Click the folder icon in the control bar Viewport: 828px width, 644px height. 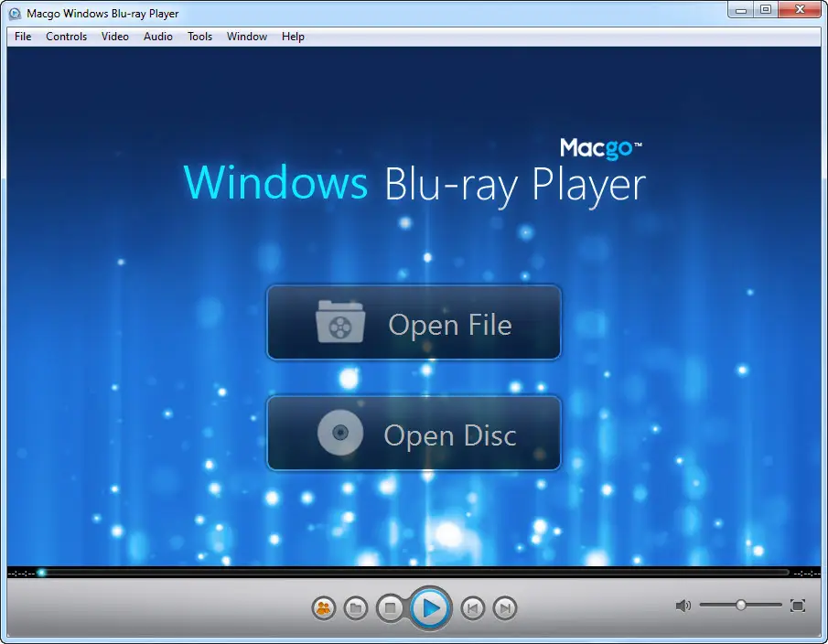(355, 608)
